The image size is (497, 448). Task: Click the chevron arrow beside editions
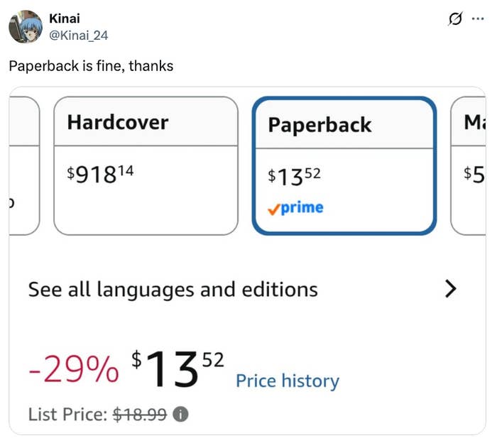pos(450,289)
